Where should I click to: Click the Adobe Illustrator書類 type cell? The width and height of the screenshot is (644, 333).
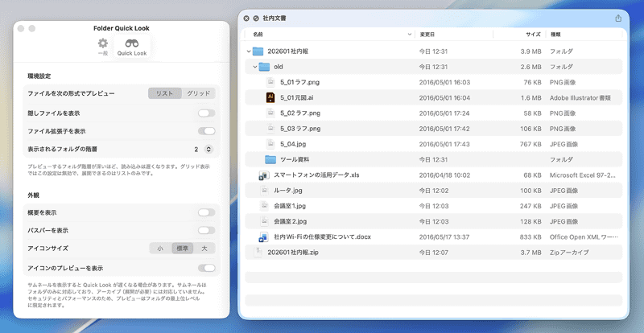click(580, 97)
